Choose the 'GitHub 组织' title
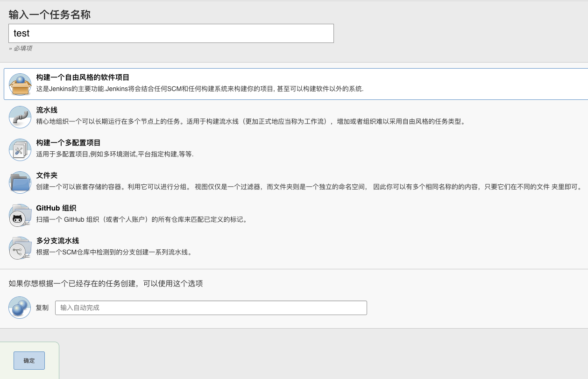The image size is (588, 379). click(x=56, y=208)
